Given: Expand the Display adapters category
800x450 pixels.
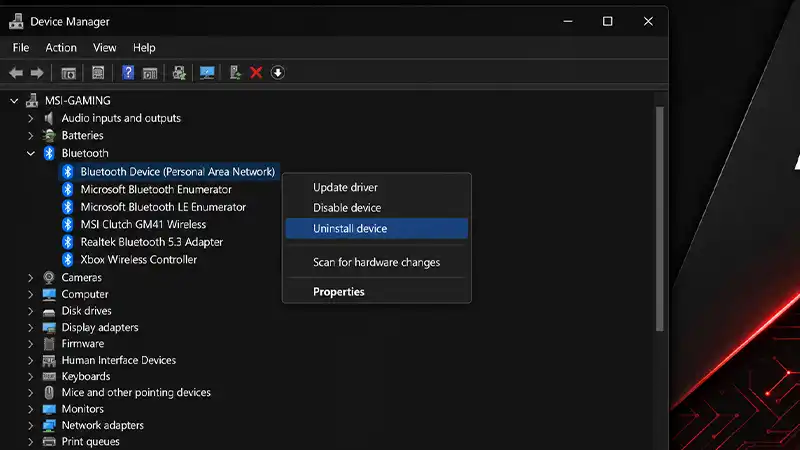Looking at the screenshot, I should [31, 328].
